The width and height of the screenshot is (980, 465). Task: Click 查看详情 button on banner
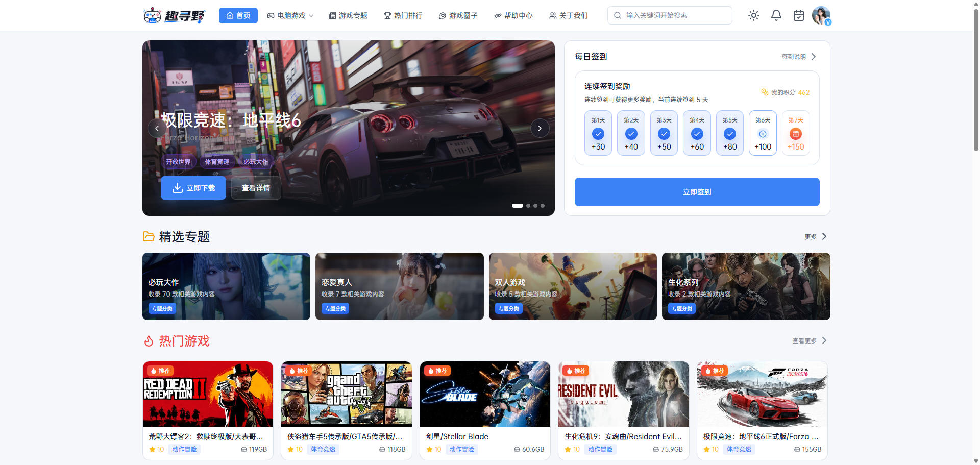pyautogui.click(x=256, y=188)
